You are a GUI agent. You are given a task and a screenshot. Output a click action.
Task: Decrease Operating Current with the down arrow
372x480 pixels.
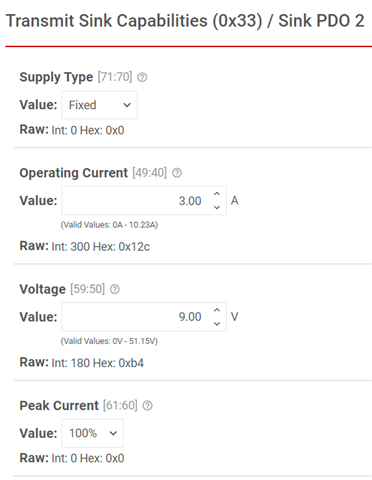[217, 207]
